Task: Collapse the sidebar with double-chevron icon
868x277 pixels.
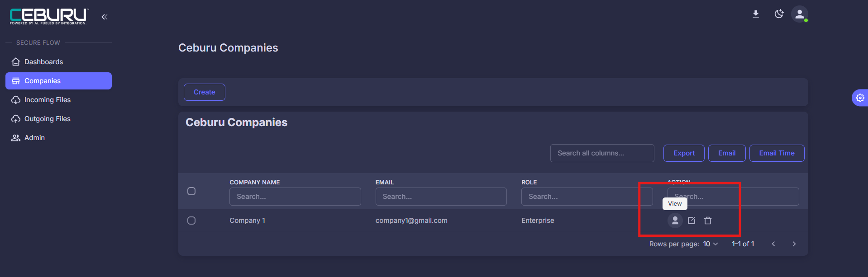Action: 105,17
